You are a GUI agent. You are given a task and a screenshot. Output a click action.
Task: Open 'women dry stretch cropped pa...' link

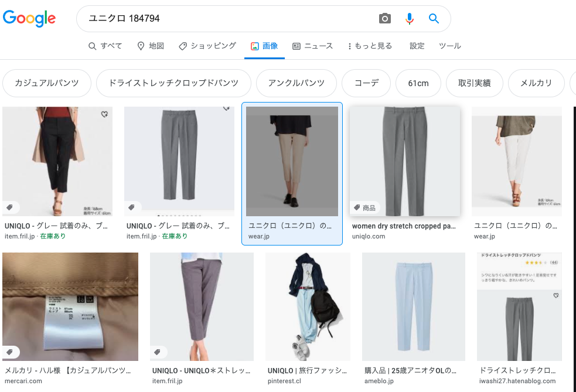coord(404,226)
